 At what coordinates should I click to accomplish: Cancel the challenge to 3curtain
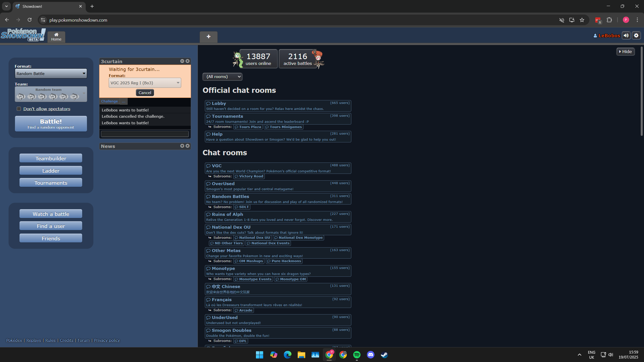click(x=145, y=93)
